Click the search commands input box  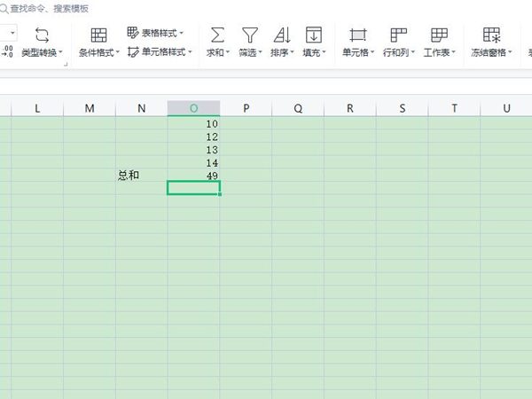pos(53,8)
